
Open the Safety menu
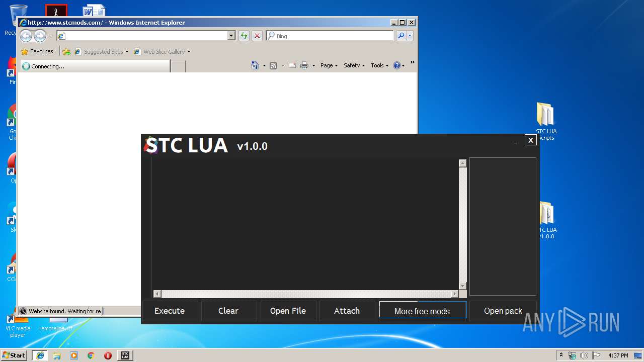click(x=354, y=65)
